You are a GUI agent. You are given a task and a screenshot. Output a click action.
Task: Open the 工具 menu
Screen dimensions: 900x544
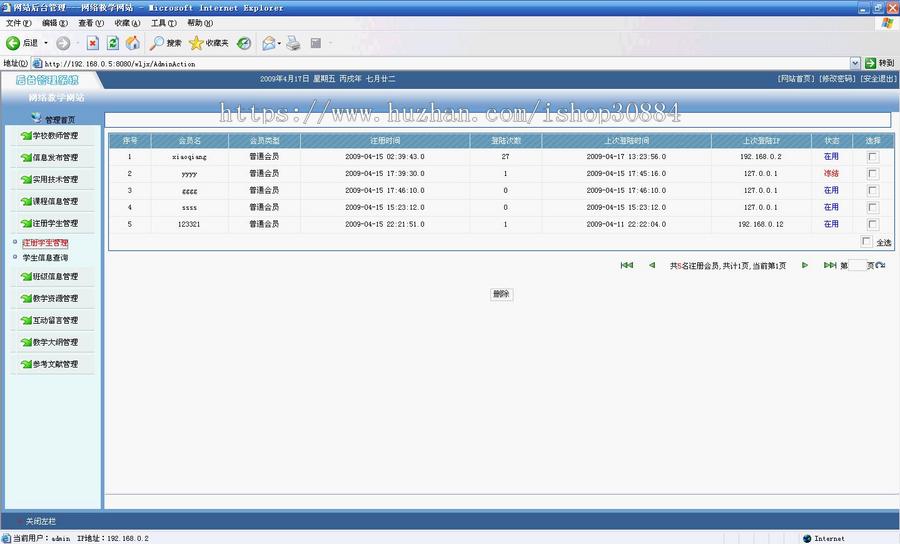164,23
